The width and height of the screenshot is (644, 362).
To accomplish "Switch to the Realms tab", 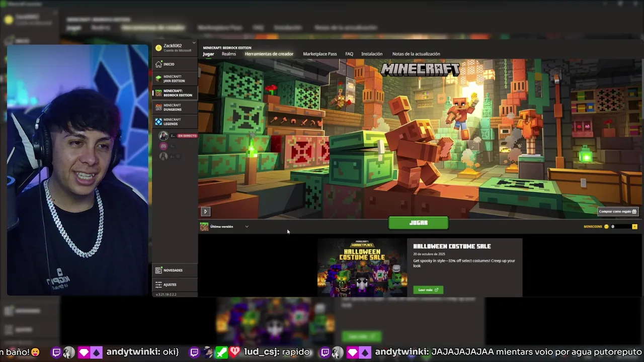I will click(228, 54).
